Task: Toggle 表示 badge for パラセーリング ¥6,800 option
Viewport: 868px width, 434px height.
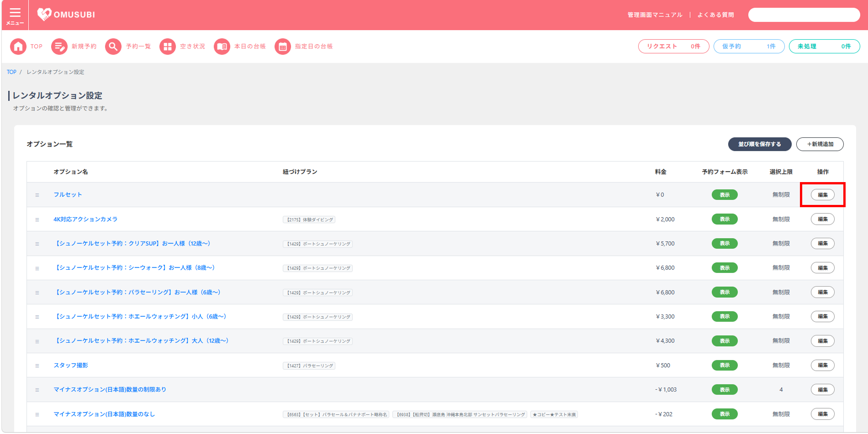Action: [x=725, y=292]
